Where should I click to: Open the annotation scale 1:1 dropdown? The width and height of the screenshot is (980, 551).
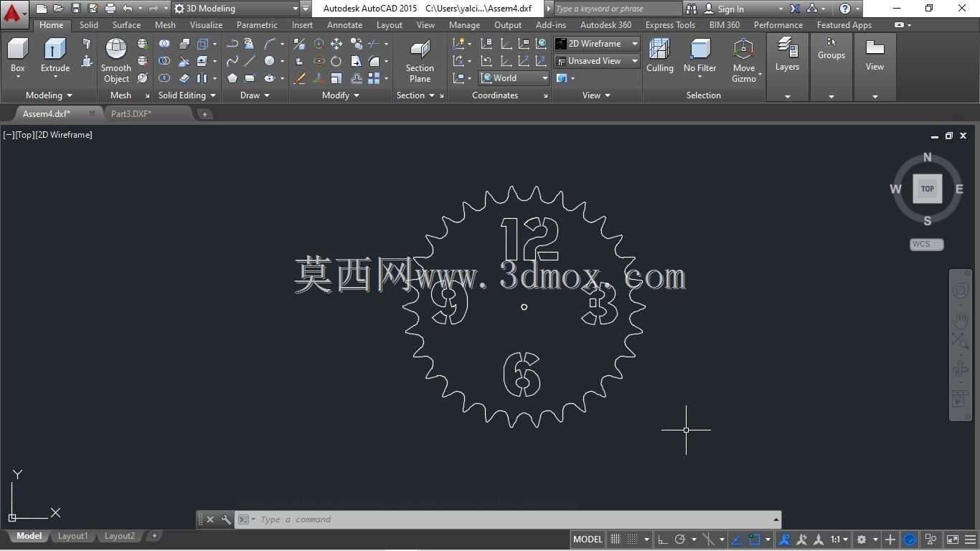(x=839, y=540)
